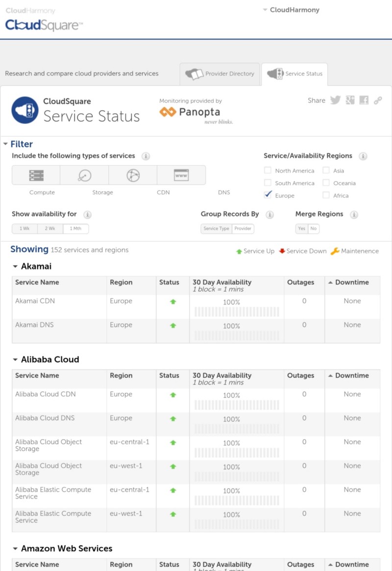Viewport: 392px width, 571px height.
Task: Share on Twitter
Action: pyautogui.click(x=335, y=101)
